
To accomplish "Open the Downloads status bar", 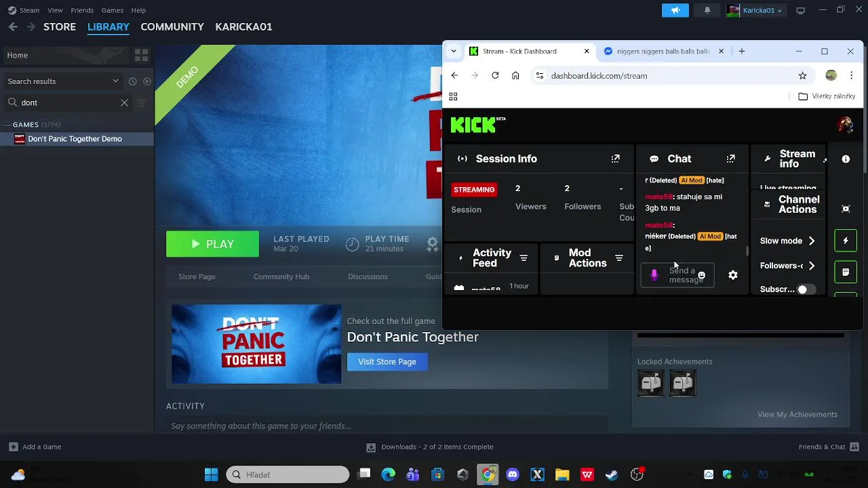I will (x=430, y=447).
